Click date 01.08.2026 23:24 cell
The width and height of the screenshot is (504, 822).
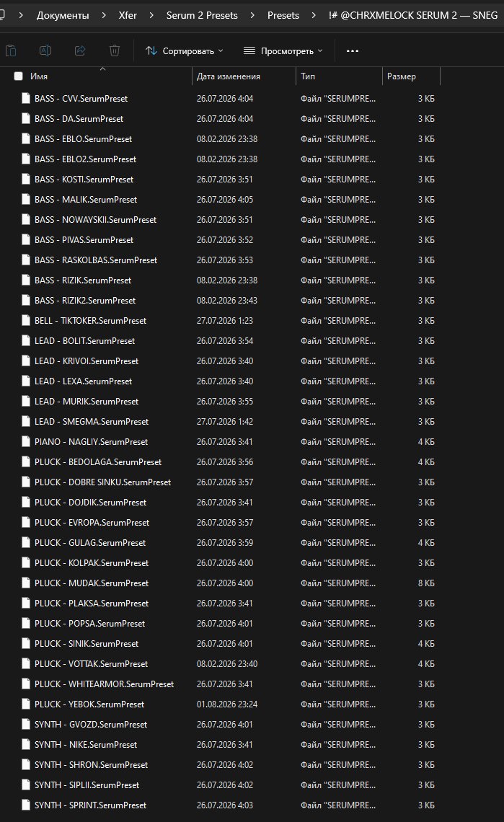(x=227, y=704)
